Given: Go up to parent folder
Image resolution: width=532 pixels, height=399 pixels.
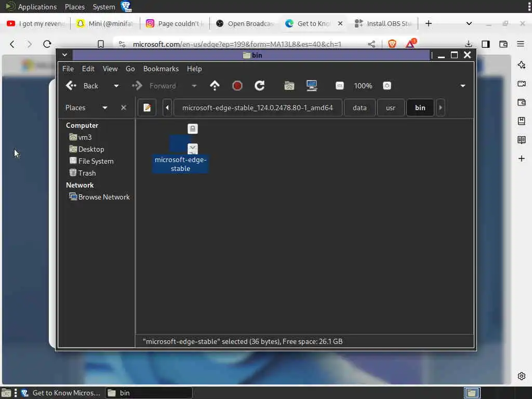Looking at the screenshot, I should click(x=215, y=86).
